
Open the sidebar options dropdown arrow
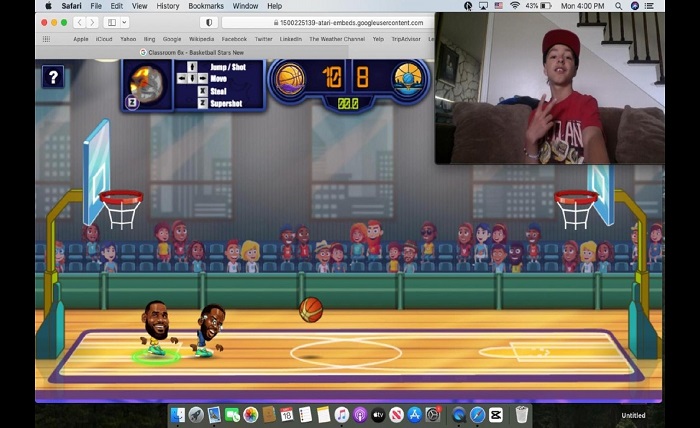click(124, 22)
